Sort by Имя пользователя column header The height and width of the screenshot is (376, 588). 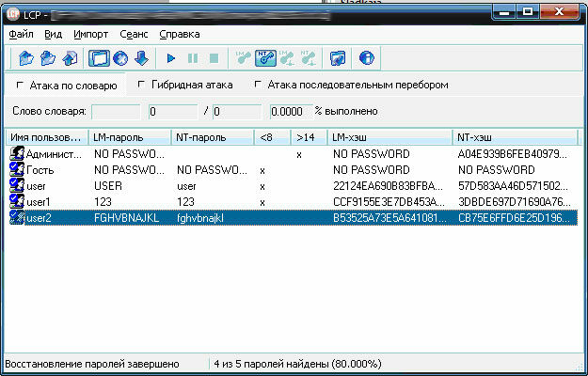(x=47, y=137)
